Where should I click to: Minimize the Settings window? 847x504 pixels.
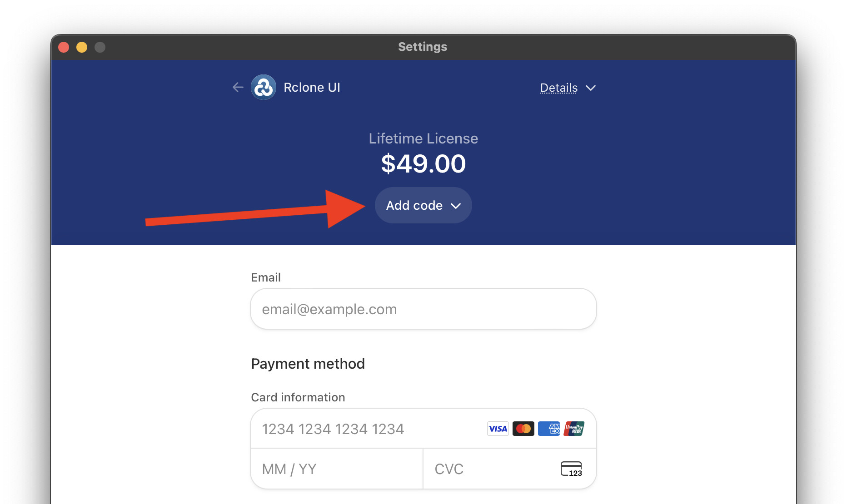(82, 47)
